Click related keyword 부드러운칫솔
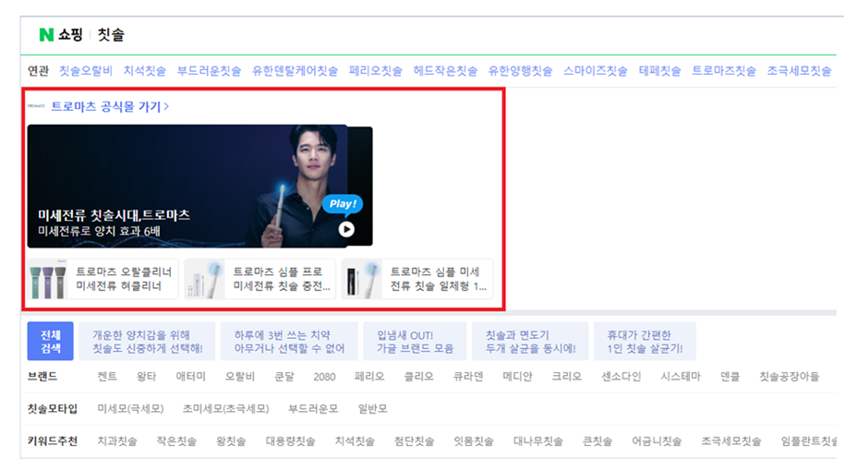Image resolution: width=868 pixels, height=459 pixels. [x=210, y=71]
